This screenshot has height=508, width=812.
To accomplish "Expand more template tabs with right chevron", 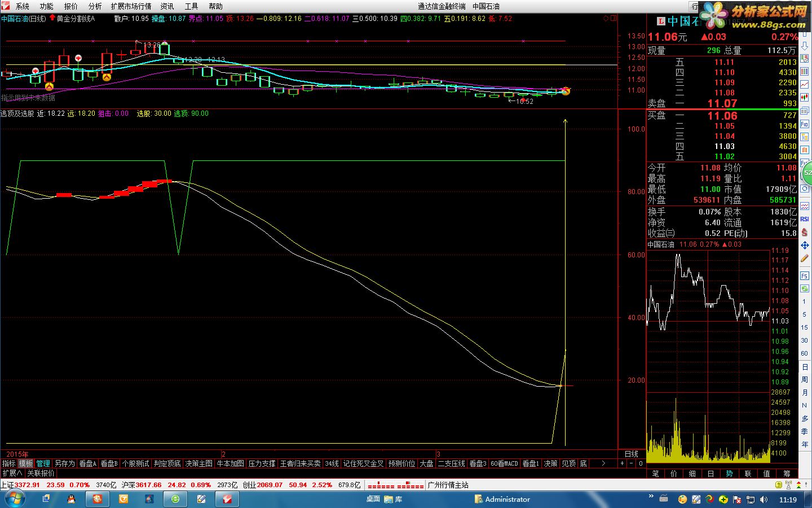I will [x=603, y=463].
